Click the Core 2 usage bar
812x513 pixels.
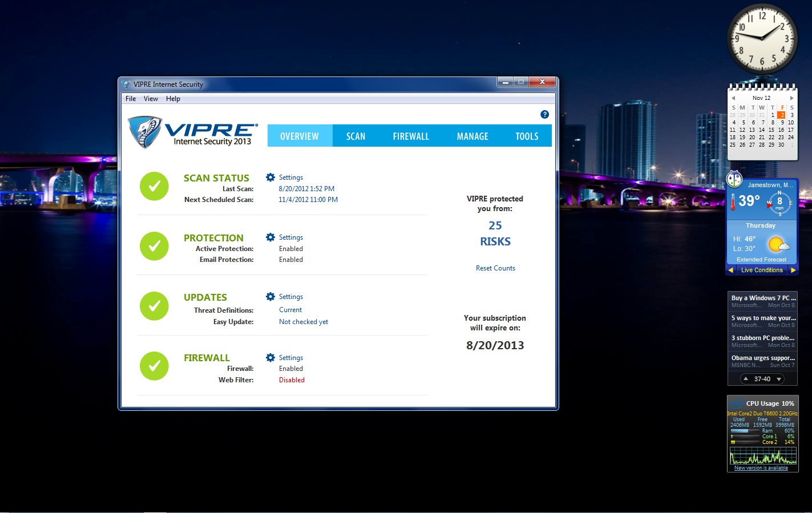tap(745, 442)
